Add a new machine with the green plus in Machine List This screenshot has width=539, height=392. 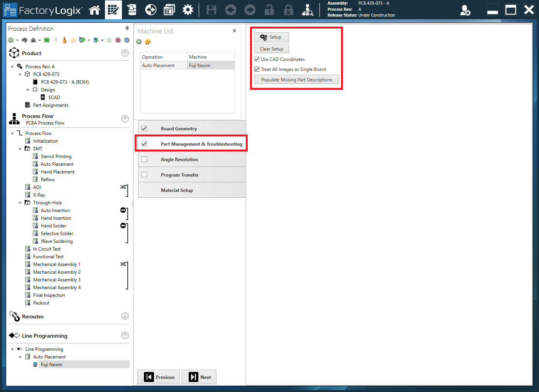click(x=139, y=42)
